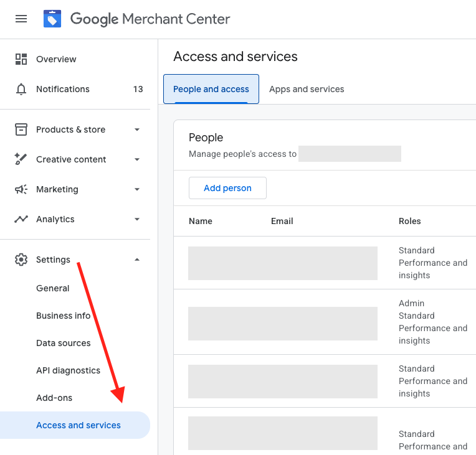This screenshot has height=455, width=476.
Task: Click the Analytics trend line icon
Action: [x=21, y=219]
